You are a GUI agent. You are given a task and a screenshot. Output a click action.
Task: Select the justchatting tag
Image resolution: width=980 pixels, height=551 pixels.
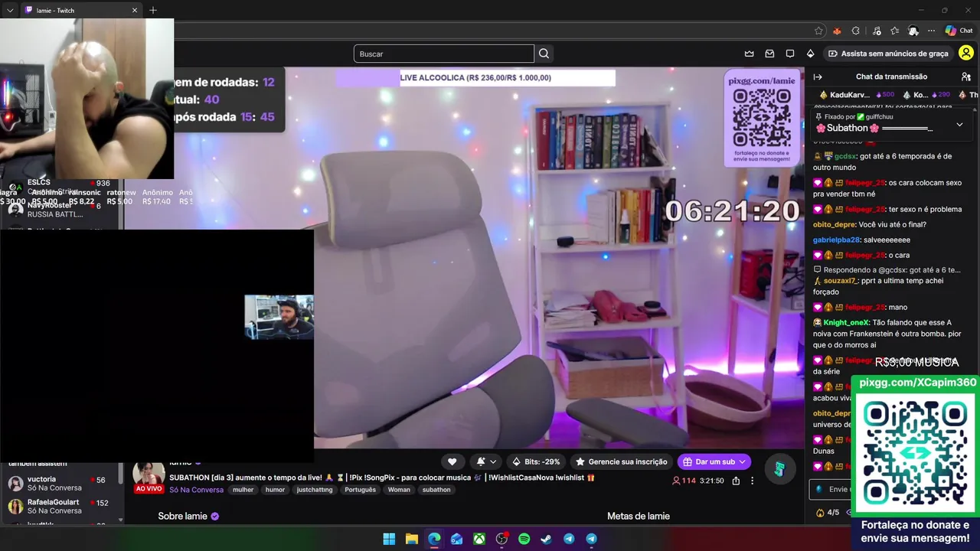(x=315, y=490)
